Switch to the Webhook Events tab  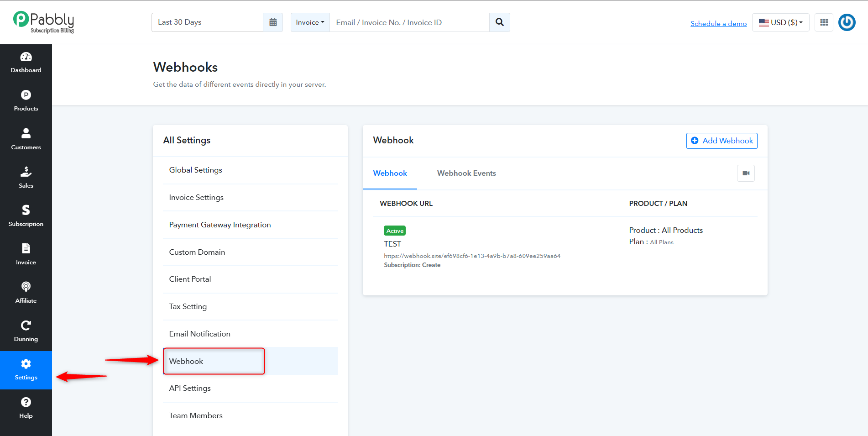(466, 173)
